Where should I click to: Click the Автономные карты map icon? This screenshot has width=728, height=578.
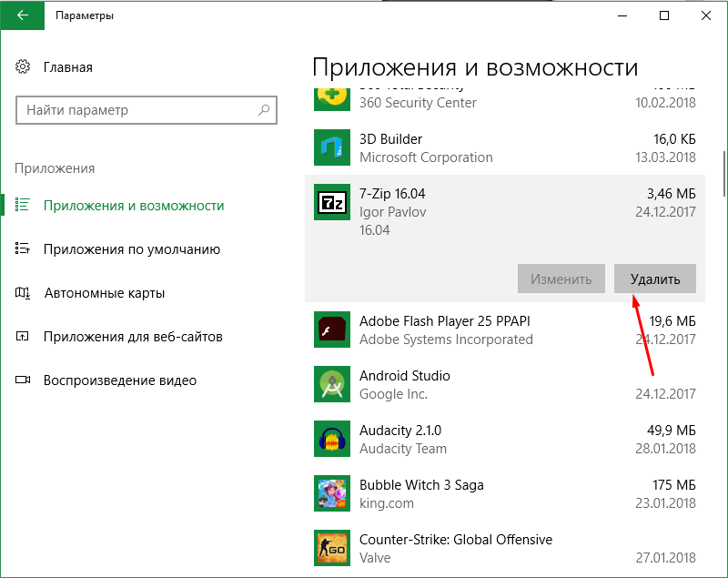(22, 292)
